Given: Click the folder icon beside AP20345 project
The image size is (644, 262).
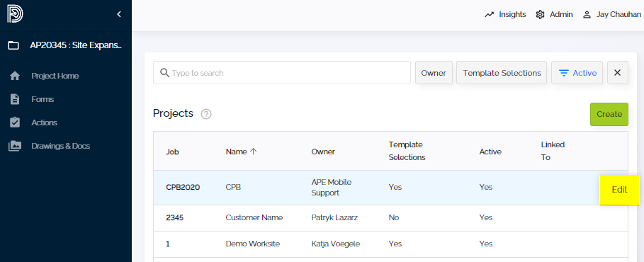Looking at the screenshot, I should (x=13, y=45).
